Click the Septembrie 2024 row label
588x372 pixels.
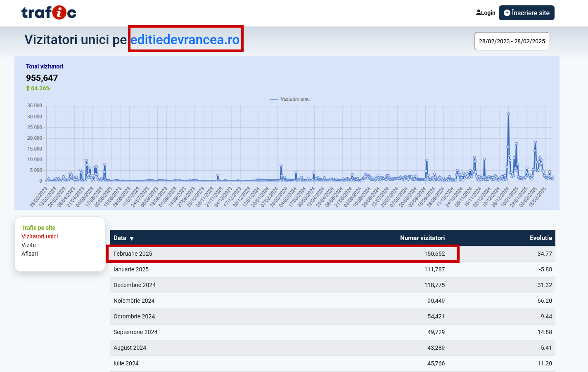(135, 332)
